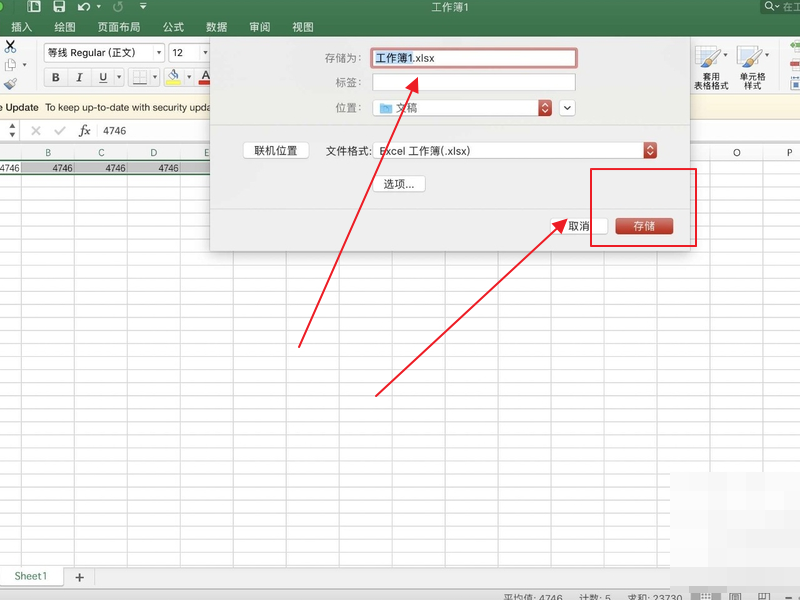This screenshot has width=800, height=600.
Task: Click cell C1 containing 4746
Action: [101, 168]
